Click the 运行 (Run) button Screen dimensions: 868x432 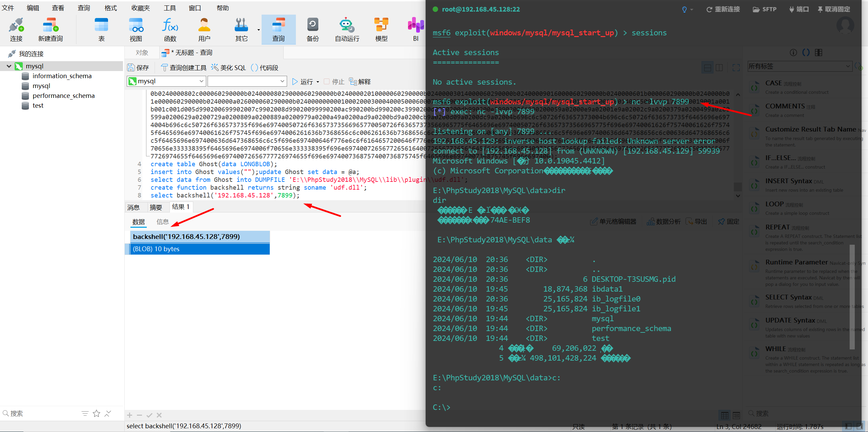coord(303,82)
